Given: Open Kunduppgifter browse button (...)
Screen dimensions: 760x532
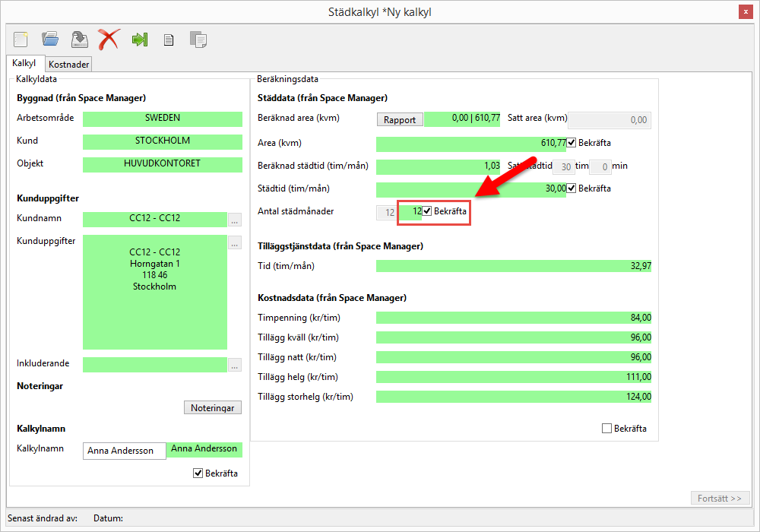Looking at the screenshot, I should 235,243.
